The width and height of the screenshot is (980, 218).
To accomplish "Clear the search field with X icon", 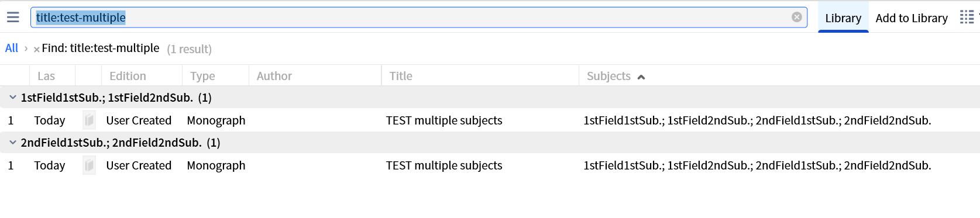I will click(x=796, y=17).
